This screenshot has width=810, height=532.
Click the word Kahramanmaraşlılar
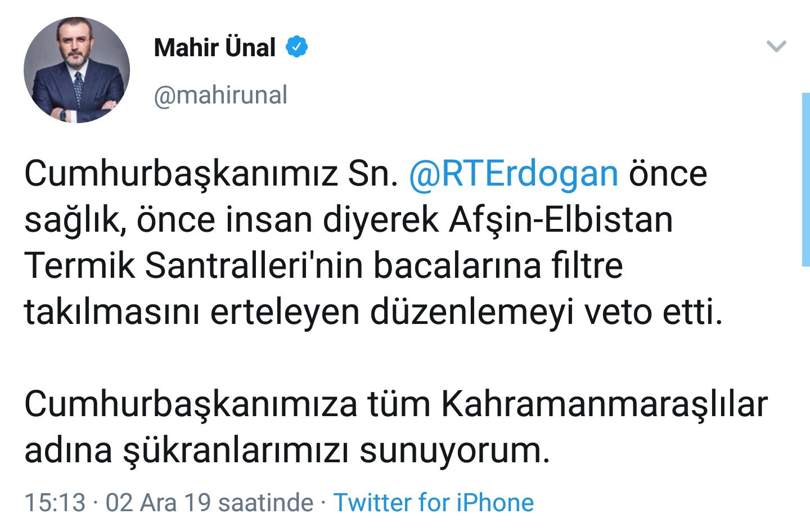(x=604, y=404)
